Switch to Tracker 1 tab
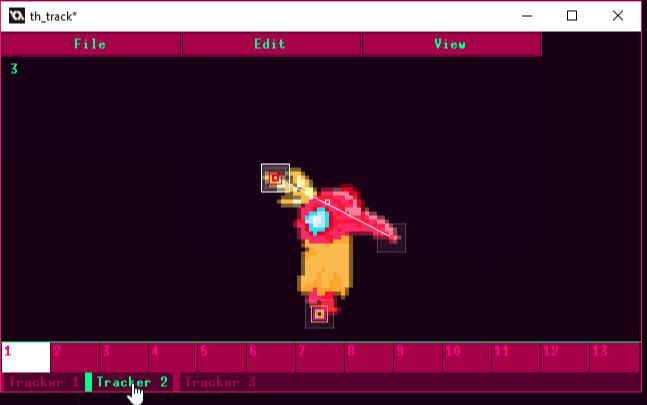 pyautogui.click(x=43, y=382)
